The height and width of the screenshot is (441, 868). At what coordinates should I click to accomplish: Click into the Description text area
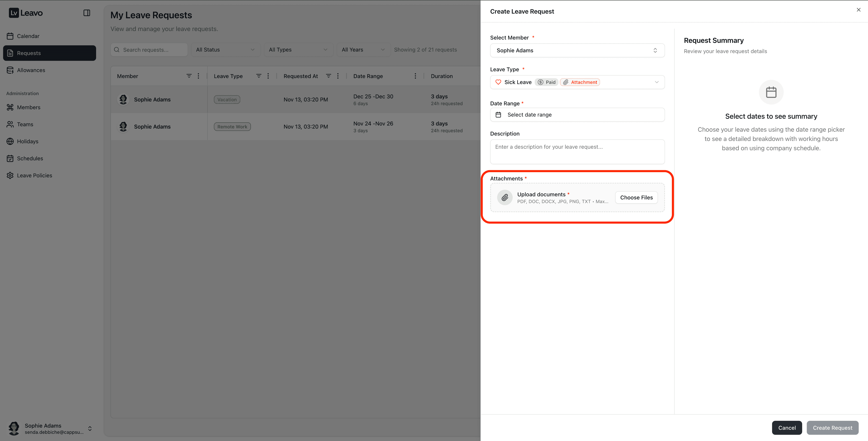(x=577, y=152)
